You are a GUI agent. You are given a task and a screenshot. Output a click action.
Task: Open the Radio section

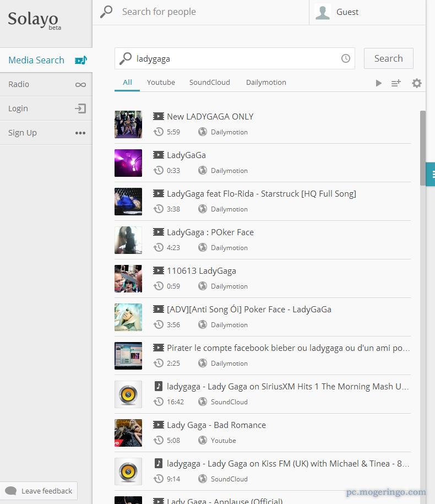(x=46, y=84)
